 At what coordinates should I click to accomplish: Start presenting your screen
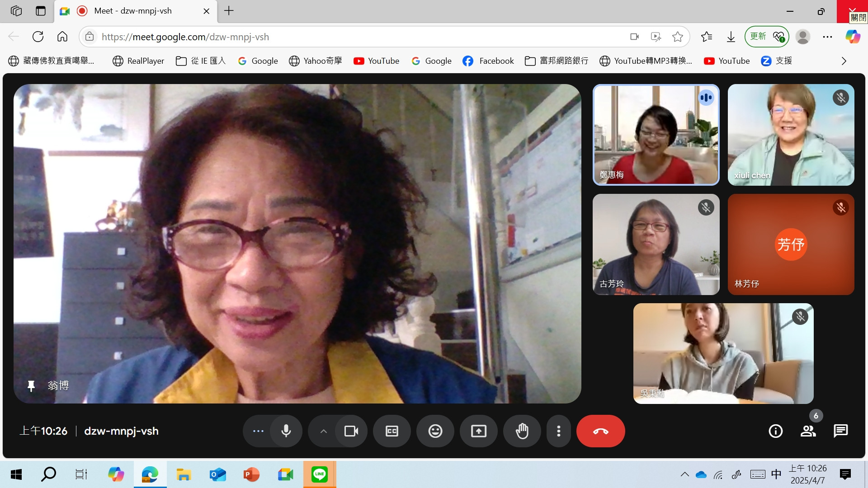[478, 431]
